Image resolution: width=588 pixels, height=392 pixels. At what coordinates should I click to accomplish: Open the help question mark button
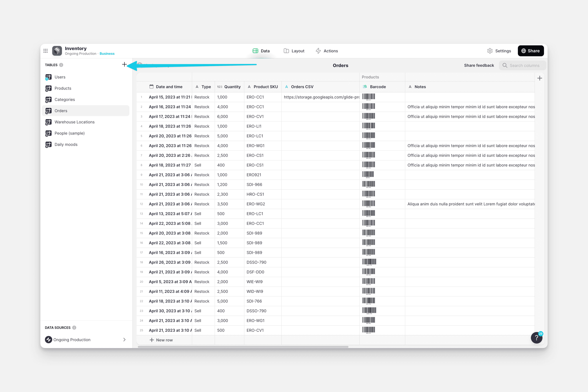(x=537, y=338)
